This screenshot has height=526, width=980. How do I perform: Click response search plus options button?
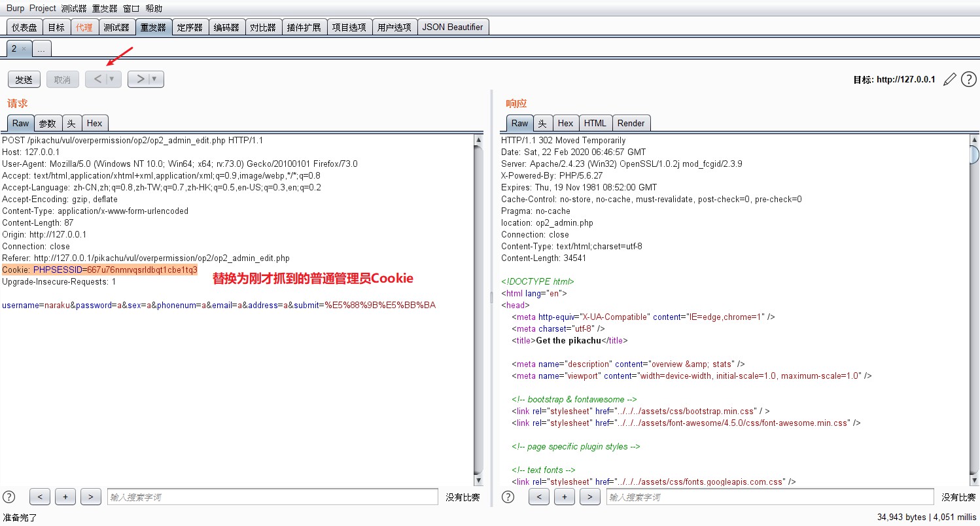pos(565,497)
